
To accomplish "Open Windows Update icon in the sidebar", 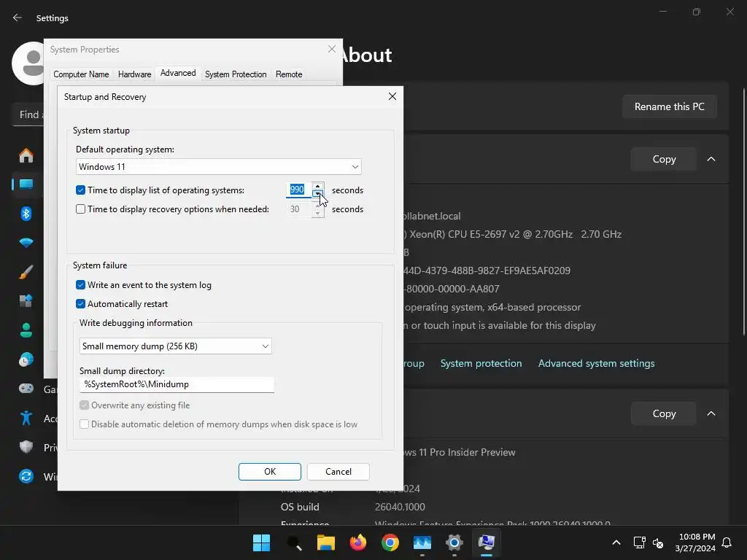I will click(26, 475).
